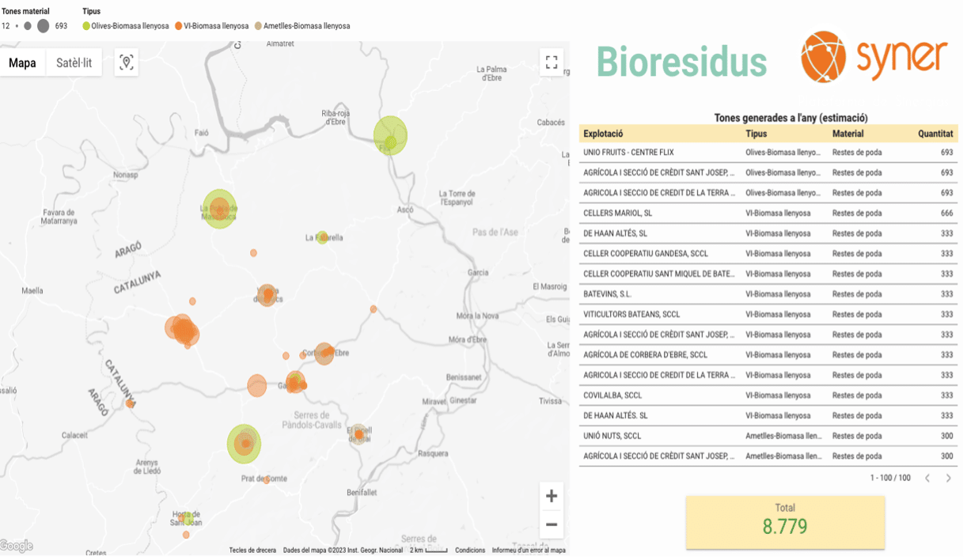Image resolution: width=967 pixels, height=560 pixels.
Task: Switch map to Satèl·lit view
Action: tap(74, 63)
